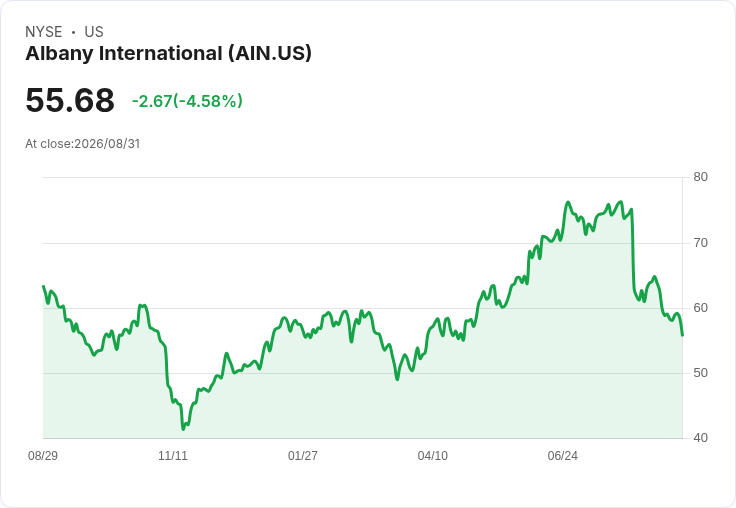Image resolution: width=736 pixels, height=508 pixels.
Task: Click the chart's lowest point near 11/11
Action: click(183, 429)
